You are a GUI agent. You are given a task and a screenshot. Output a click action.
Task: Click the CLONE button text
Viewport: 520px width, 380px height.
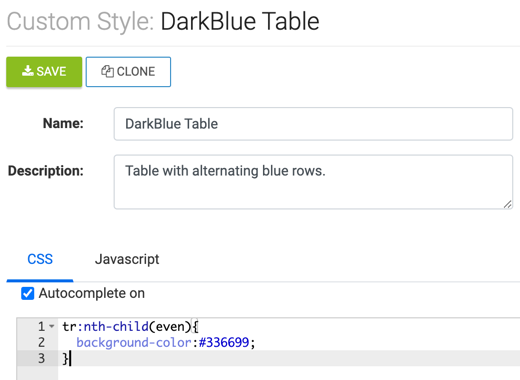(136, 71)
